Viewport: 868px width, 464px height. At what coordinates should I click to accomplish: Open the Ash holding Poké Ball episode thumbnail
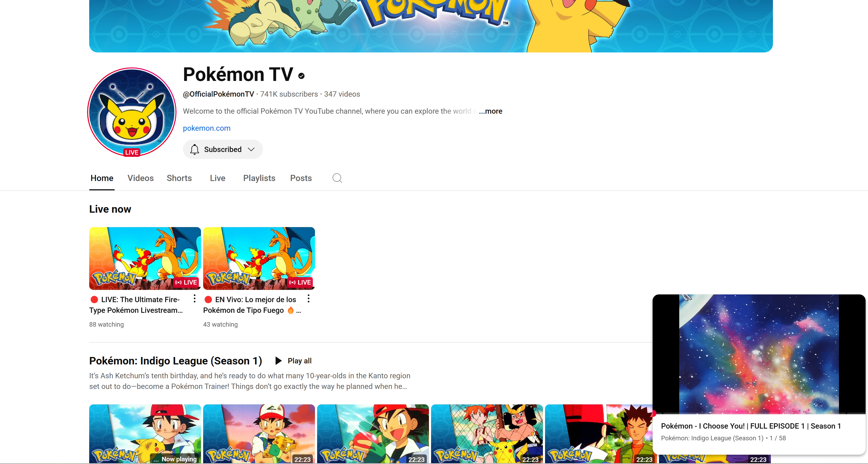[373, 434]
